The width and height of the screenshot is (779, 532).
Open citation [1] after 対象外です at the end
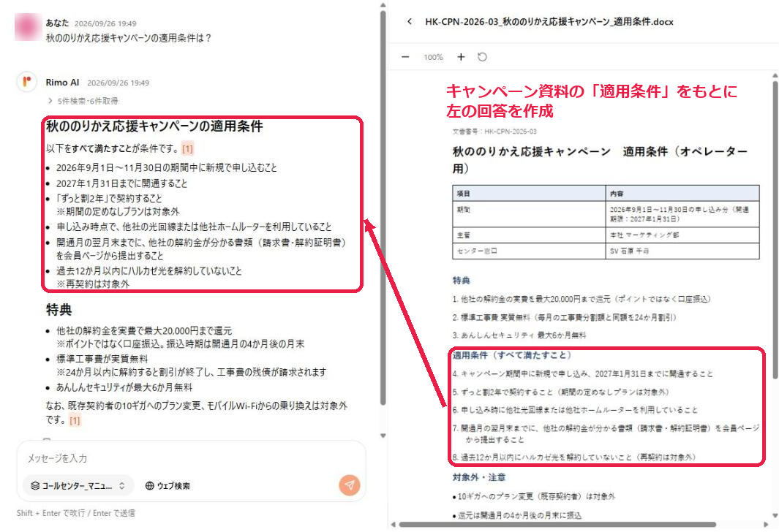point(75,420)
